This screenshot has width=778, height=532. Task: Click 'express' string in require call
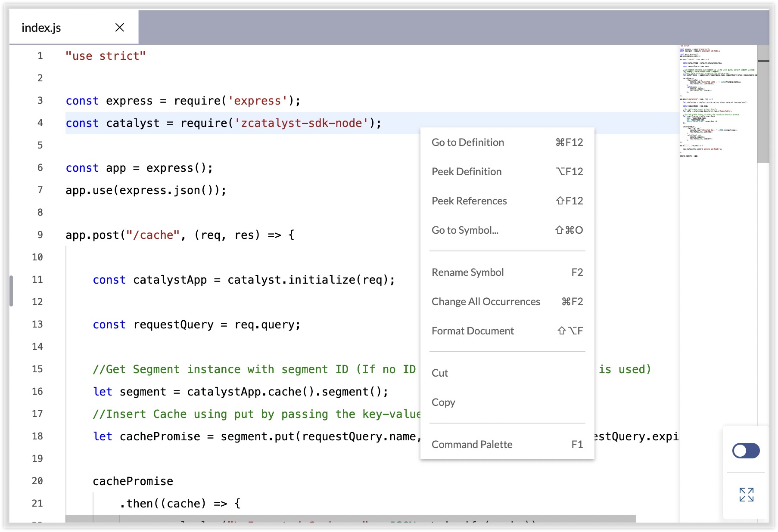click(258, 101)
